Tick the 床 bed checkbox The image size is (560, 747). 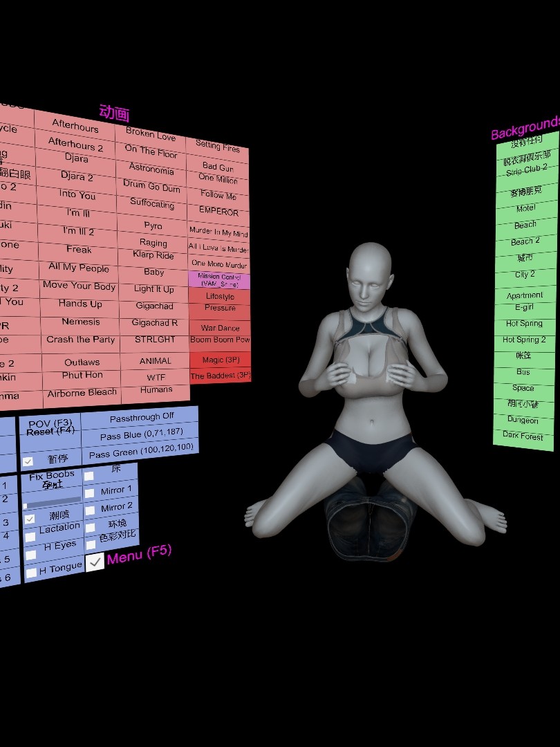pos(88,476)
